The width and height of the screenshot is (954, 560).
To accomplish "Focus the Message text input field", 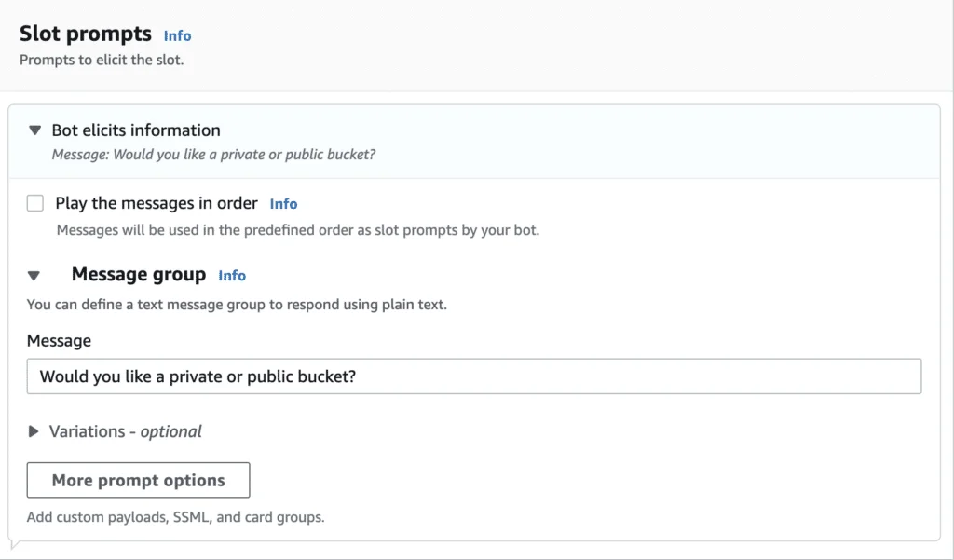I will tap(474, 376).
